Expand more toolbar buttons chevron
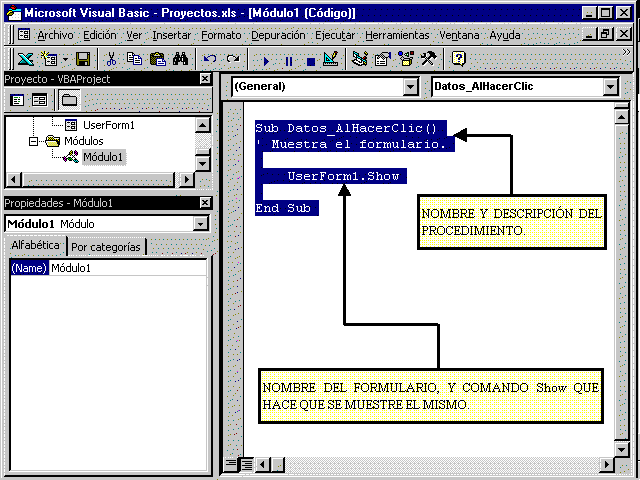Image resolution: width=640 pixels, height=480 pixels. (626, 52)
